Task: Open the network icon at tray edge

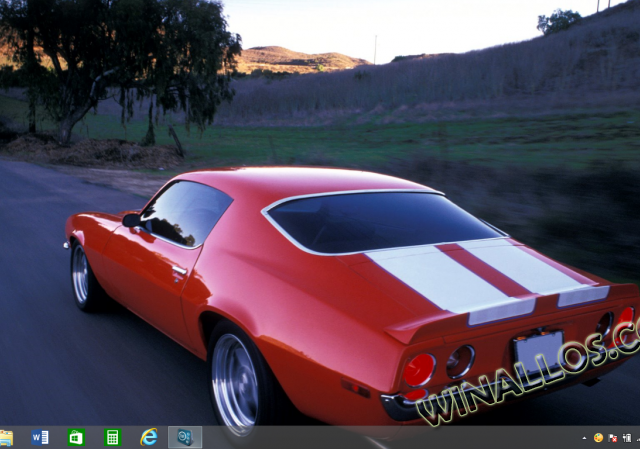Action: pyautogui.click(x=637, y=438)
